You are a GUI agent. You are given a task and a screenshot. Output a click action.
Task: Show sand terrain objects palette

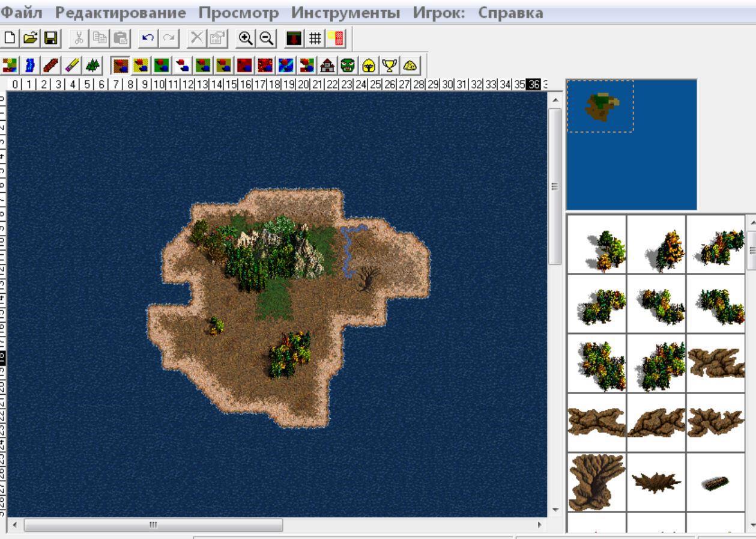coord(141,64)
